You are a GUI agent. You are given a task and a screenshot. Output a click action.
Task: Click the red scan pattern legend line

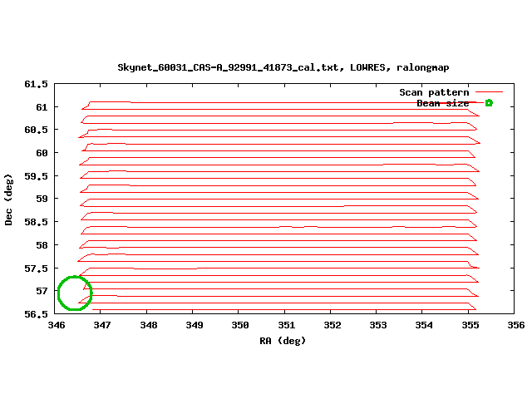coord(489,91)
